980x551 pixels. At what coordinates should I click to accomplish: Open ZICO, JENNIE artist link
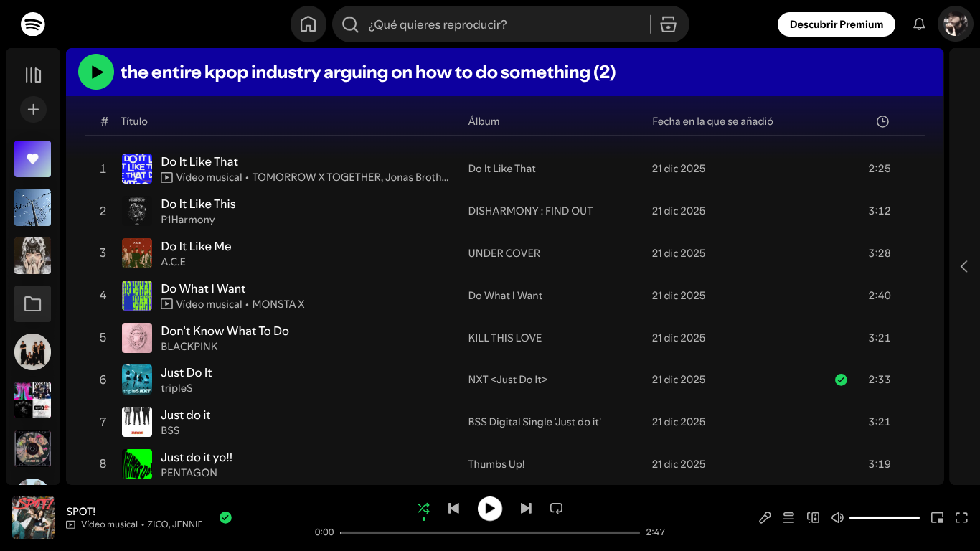(x=175, y=524)
